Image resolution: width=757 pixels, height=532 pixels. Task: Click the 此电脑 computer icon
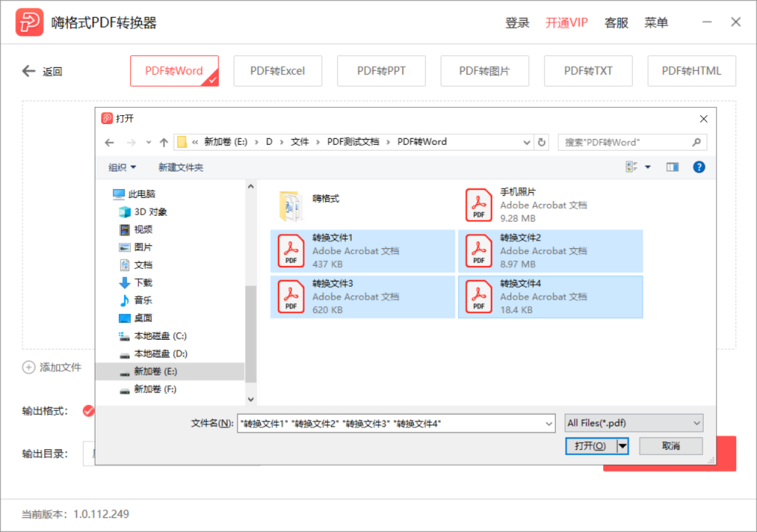click(118, 194)
